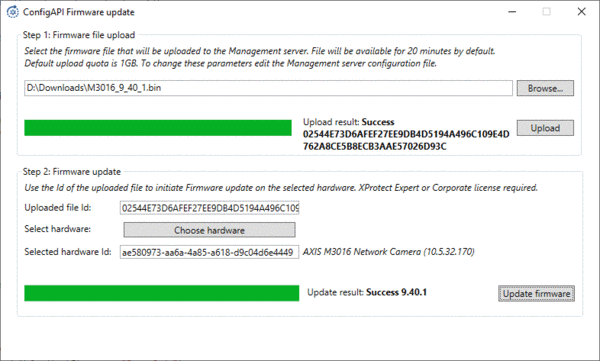Click the Upload button
This screenshot has width=600, height=361.
545,128
